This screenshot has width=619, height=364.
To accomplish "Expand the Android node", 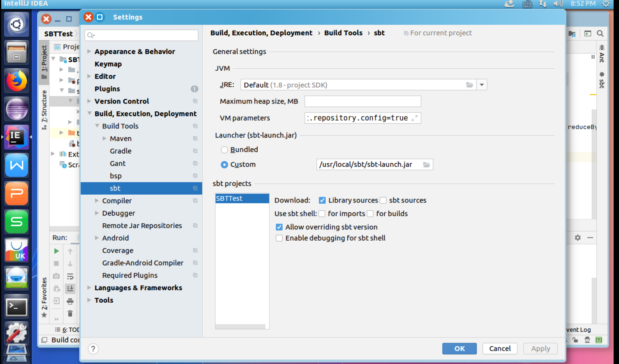I will pyautogui.click(x=97, y=238).
